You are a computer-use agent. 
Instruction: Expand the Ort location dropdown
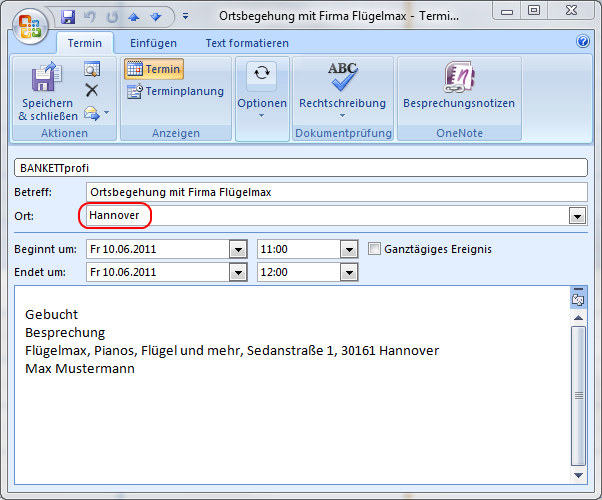[x=577, y=216]
